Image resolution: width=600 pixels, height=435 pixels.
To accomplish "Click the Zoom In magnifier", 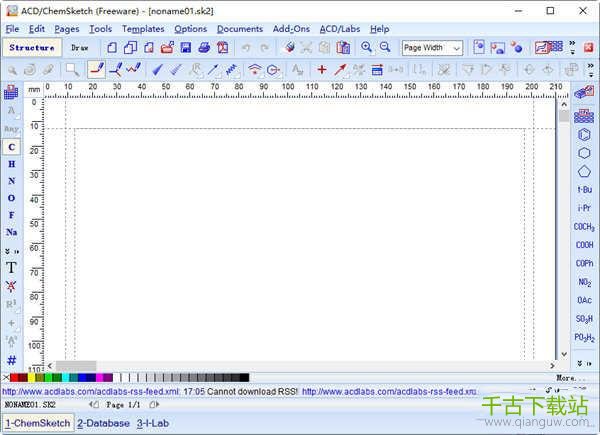I will [367, 47].
